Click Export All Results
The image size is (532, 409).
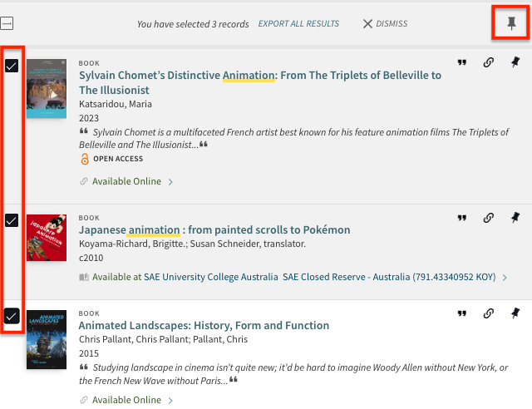[298, 23]
